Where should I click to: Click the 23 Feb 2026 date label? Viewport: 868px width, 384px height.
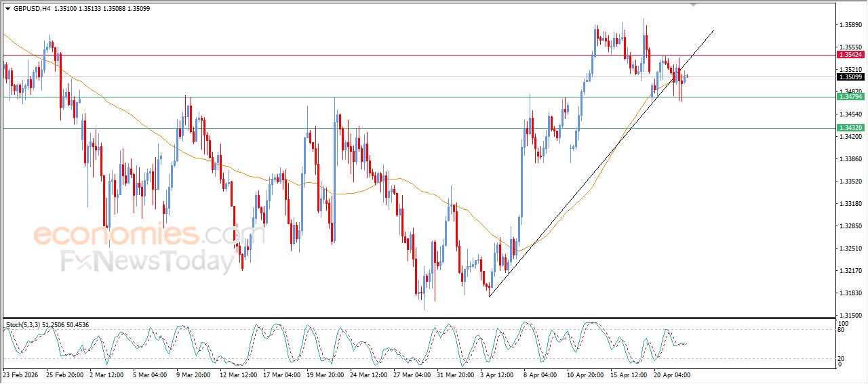(21, 375)
